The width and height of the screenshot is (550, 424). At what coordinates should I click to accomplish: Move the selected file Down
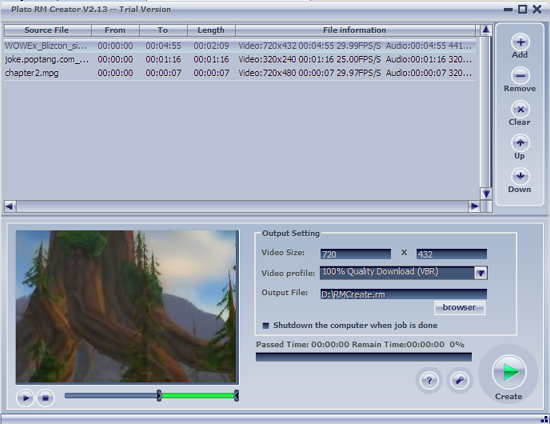(x=520, y=176)
